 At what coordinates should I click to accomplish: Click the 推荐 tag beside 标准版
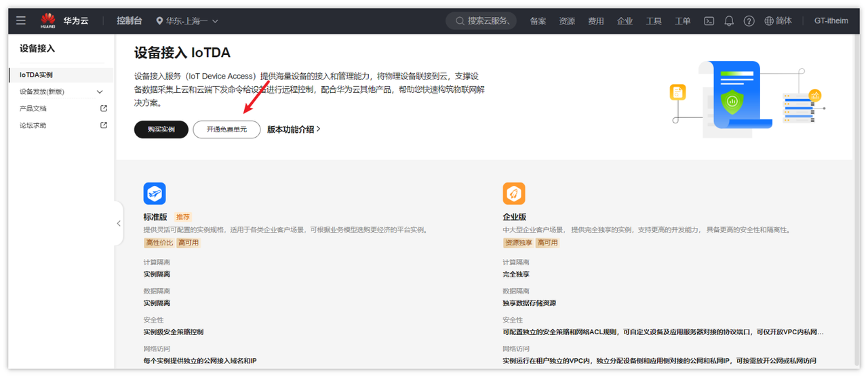pyautogui.click(x=183, y=217)
